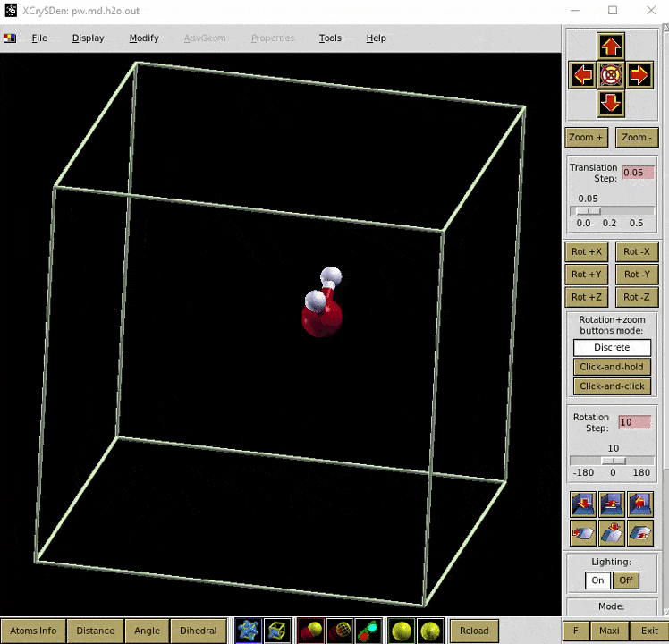Click the blue crystal lattice icon in bottom toolbar

click(248, 631)
